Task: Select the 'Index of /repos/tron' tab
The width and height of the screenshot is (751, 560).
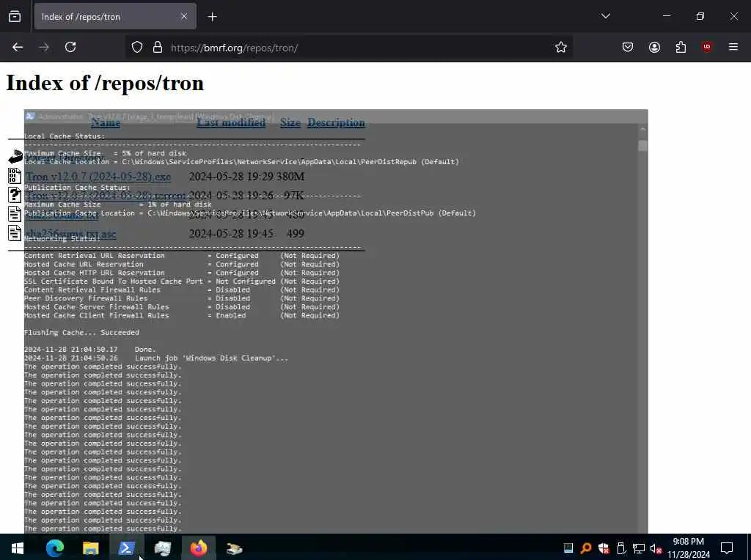Action: [115, 17]
